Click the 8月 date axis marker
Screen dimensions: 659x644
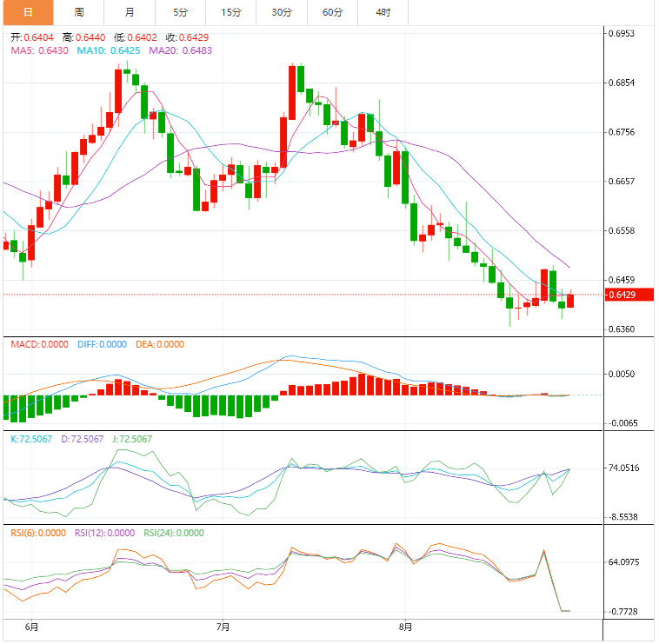[x=405, y=627]
